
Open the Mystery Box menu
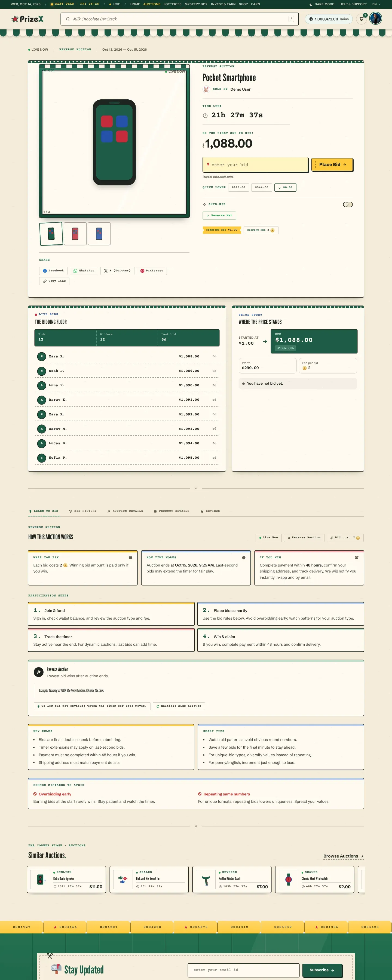coord(196,4)
